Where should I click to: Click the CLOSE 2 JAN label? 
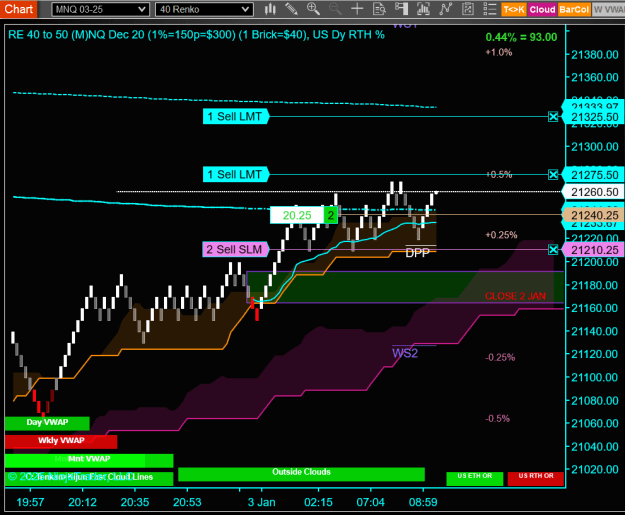[x=515, y=296]
